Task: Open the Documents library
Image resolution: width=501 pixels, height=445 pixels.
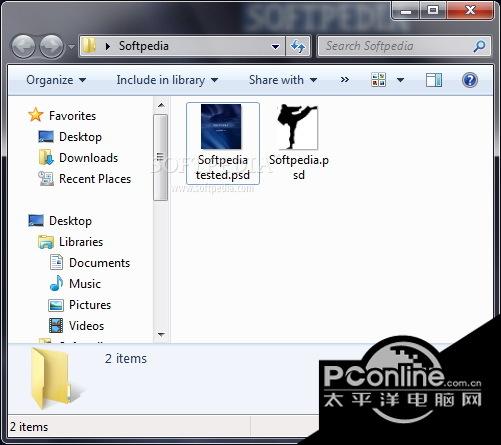Action: point(99,263)
